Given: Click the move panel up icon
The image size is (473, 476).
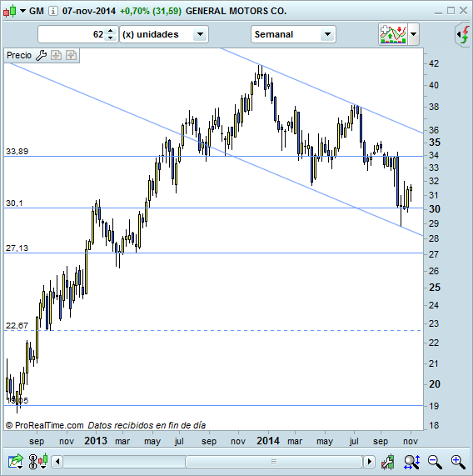Looking at the screenshot, I should pos(71,55).
